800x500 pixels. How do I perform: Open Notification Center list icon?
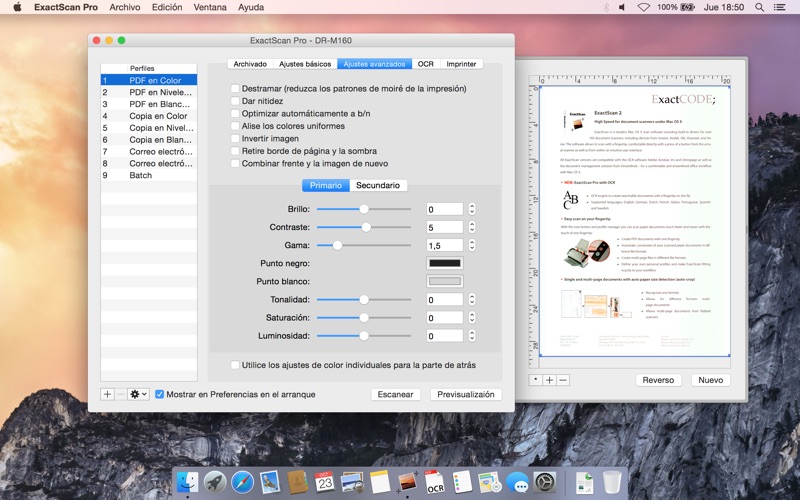(780, 7)
